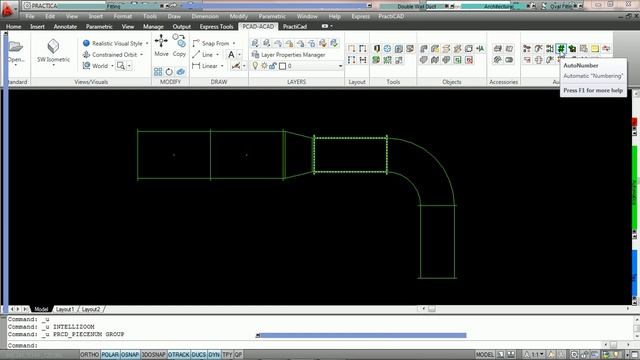Toggle OTRACK in status bar

[179, 355]
